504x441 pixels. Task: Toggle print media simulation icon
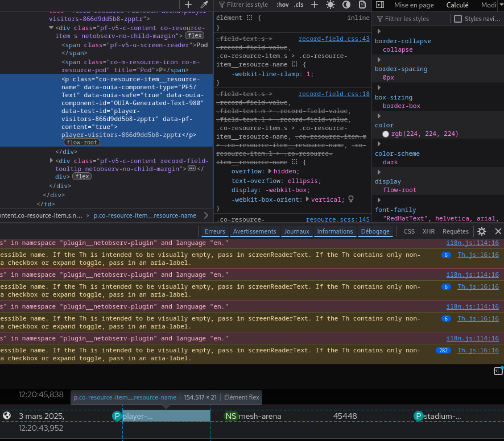coord(362,5)
